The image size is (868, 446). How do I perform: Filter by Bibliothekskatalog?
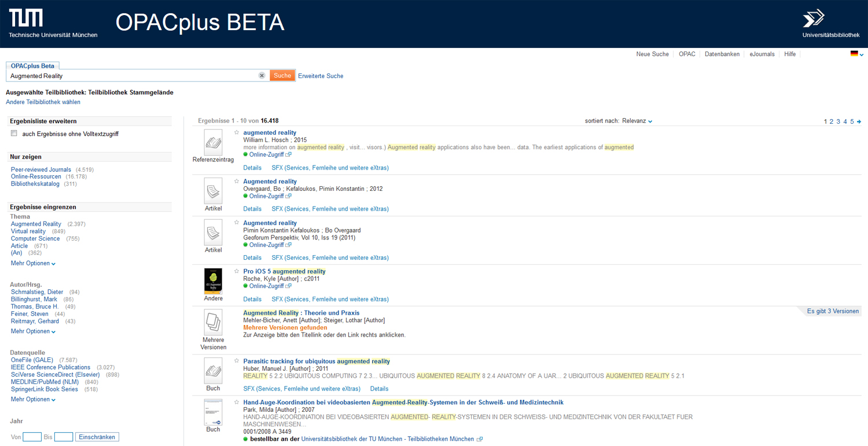35,184
